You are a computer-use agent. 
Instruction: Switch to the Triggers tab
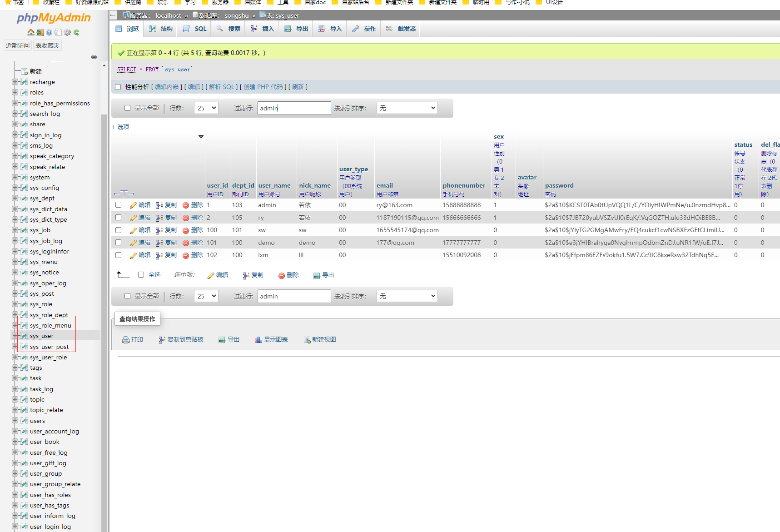401,29
